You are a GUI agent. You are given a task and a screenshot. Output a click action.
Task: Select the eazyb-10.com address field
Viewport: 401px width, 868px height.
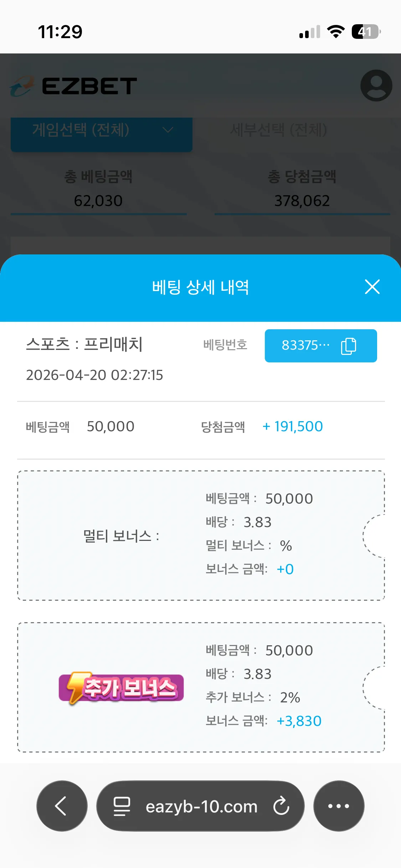200,806
